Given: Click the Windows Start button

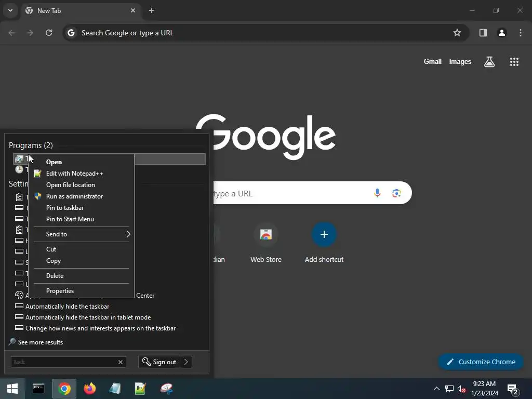Looking at the screenshot, I should coord(12,389).
